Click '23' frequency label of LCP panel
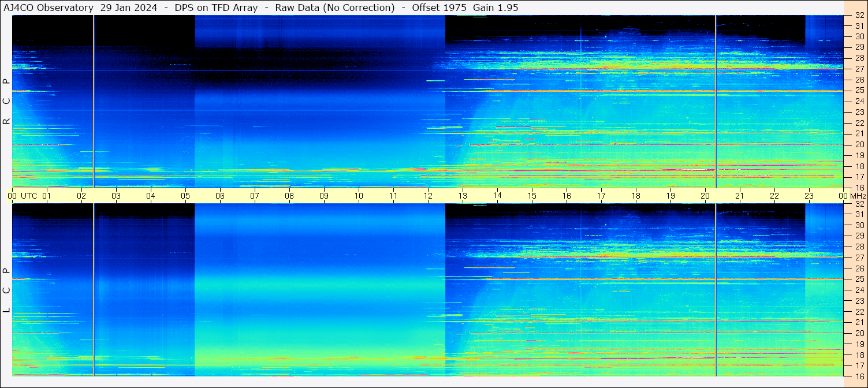Viewport: 868px width, 388px height. tap(859, 301)
